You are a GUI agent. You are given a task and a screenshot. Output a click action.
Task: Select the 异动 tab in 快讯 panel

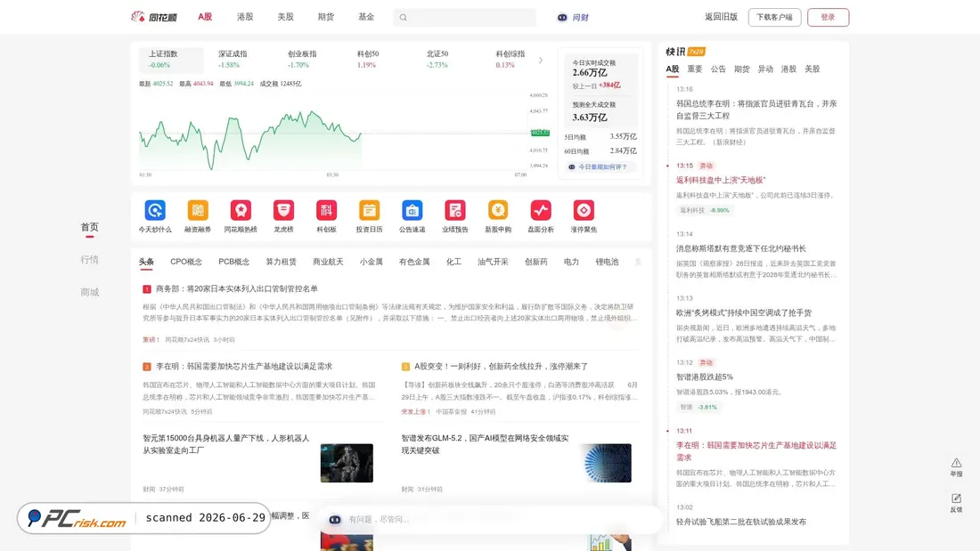coord(765,69)
